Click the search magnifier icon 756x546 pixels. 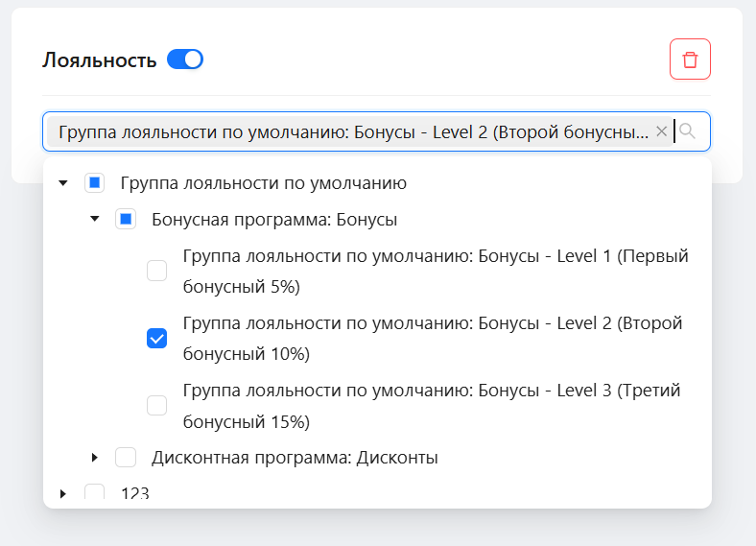click(688, 131)
